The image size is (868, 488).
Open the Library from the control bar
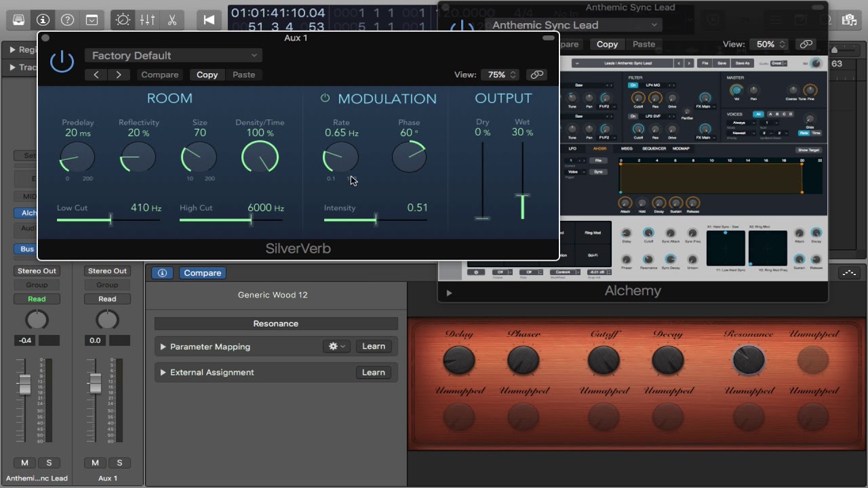coord(19,20)
